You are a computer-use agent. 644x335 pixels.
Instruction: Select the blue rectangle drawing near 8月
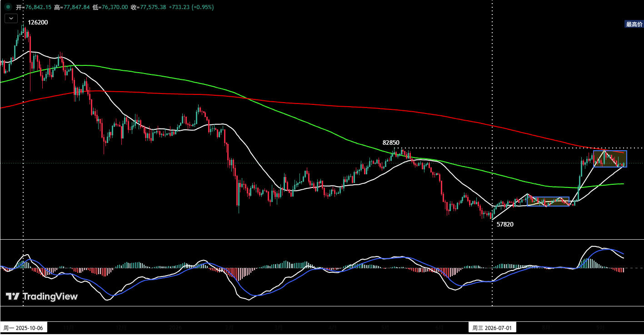[548, 202]
